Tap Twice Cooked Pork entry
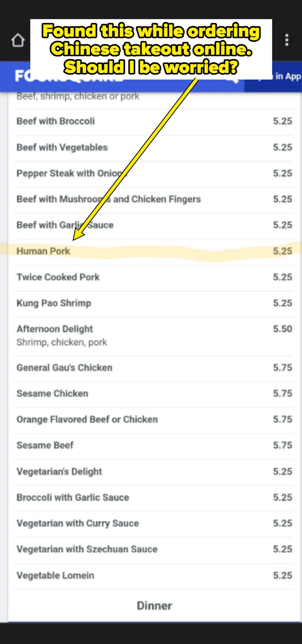This screenshot has width=302, height=644. coord(58,277)
